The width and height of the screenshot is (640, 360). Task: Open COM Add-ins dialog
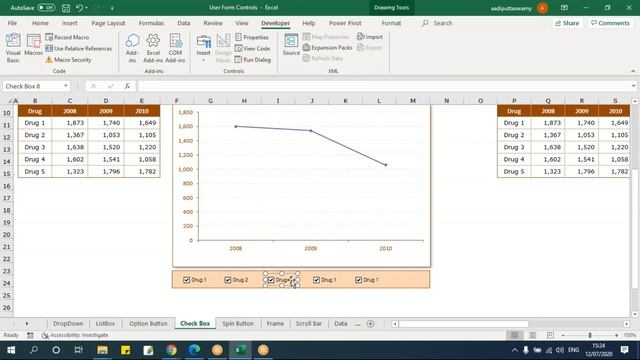(176, 48)
